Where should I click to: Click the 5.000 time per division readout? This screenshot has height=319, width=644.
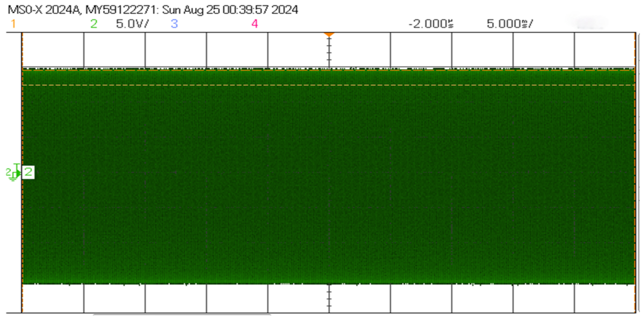510,24
